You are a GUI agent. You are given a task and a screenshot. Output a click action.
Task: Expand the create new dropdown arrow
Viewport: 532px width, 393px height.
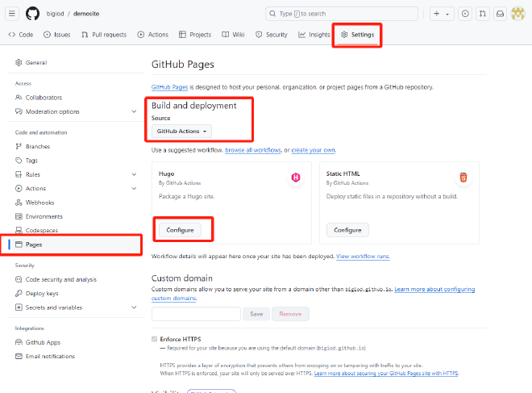[447, 14]
